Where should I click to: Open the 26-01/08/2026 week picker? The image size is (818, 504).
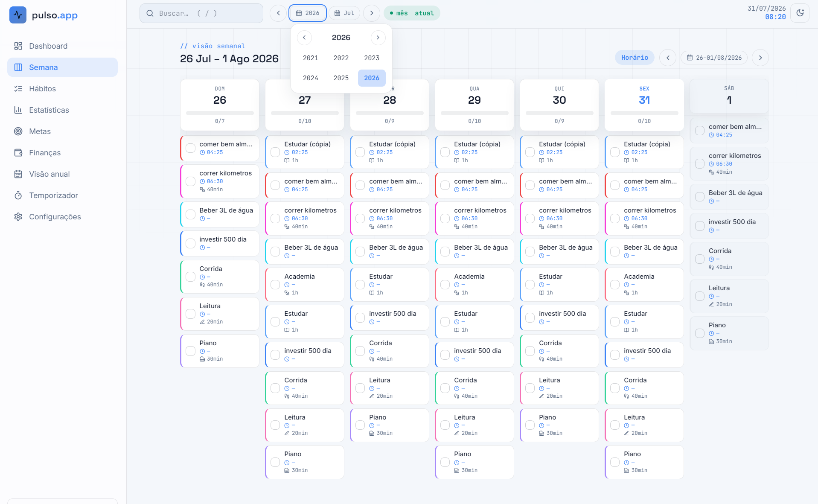pyautogui.click(x=714, y=58)
